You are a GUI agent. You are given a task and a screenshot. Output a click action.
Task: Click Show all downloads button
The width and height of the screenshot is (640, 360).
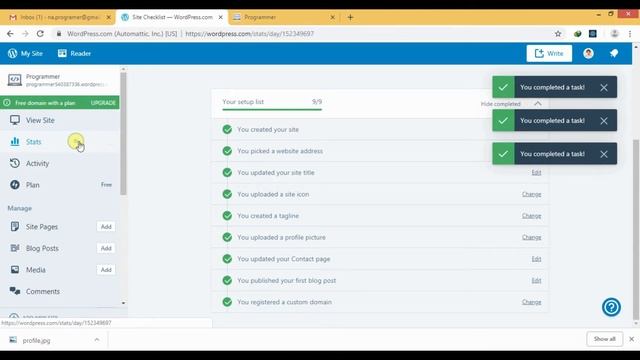pyautogui.click(x=604, y=339)
